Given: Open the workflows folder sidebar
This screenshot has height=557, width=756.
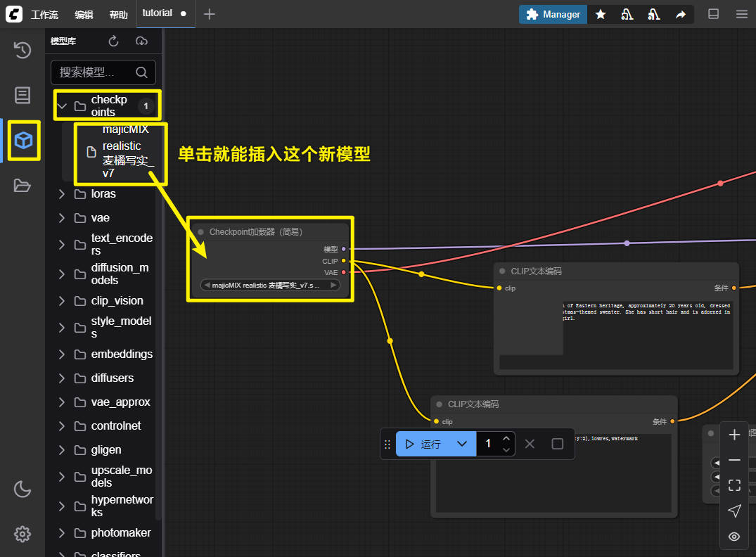Looking at the screenshot, I should (x=23, y=186).
